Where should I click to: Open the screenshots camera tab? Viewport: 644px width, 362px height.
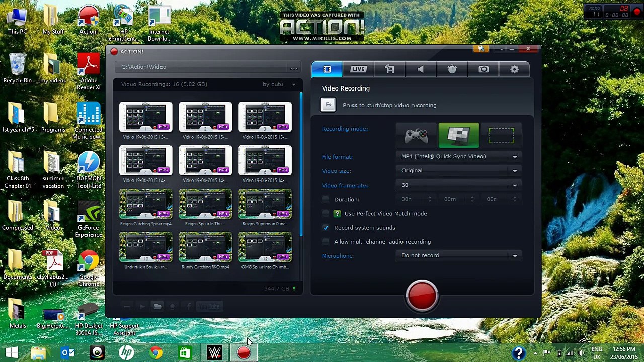[x=484, y=69]
